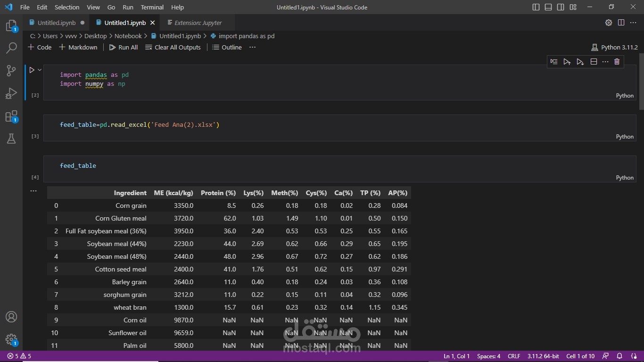Viewport: 644px width, 362px height.
Task: Open the Terminal menu
Action: coord(152,7)
